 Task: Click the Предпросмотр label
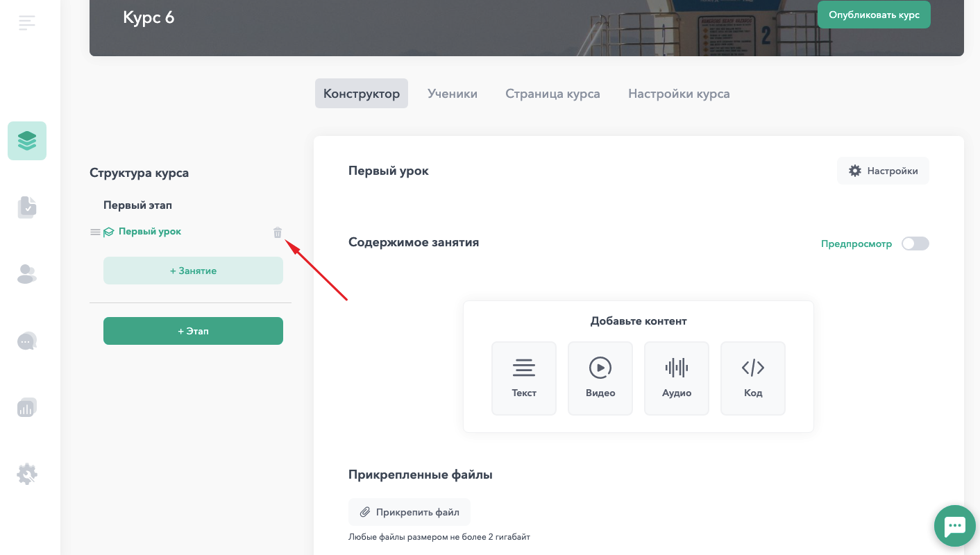click(856, 244)
